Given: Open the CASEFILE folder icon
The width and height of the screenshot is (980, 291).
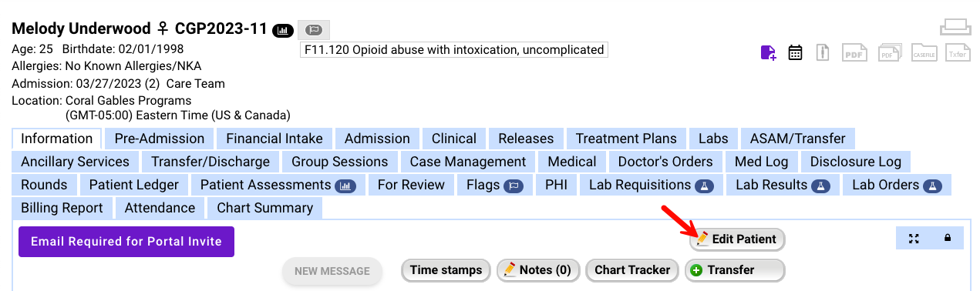Looking at the screenshot, I should tap(923, 52).
